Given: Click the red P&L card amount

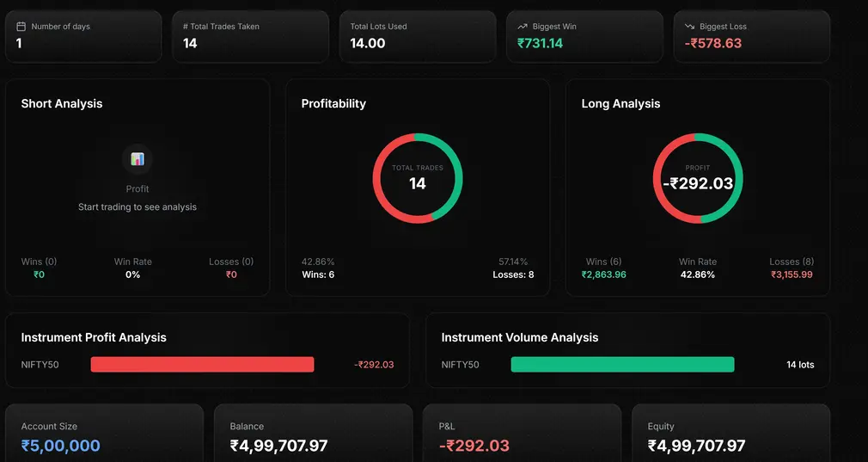Looking at the screenshot, I should point(474,446).
